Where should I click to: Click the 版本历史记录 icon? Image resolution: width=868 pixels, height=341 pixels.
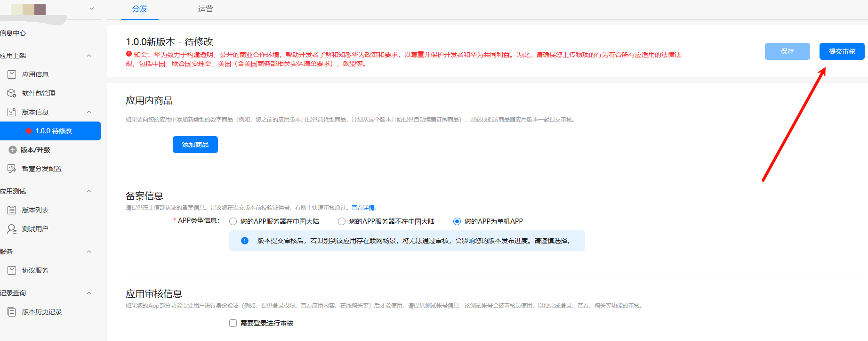pos(12,312)
